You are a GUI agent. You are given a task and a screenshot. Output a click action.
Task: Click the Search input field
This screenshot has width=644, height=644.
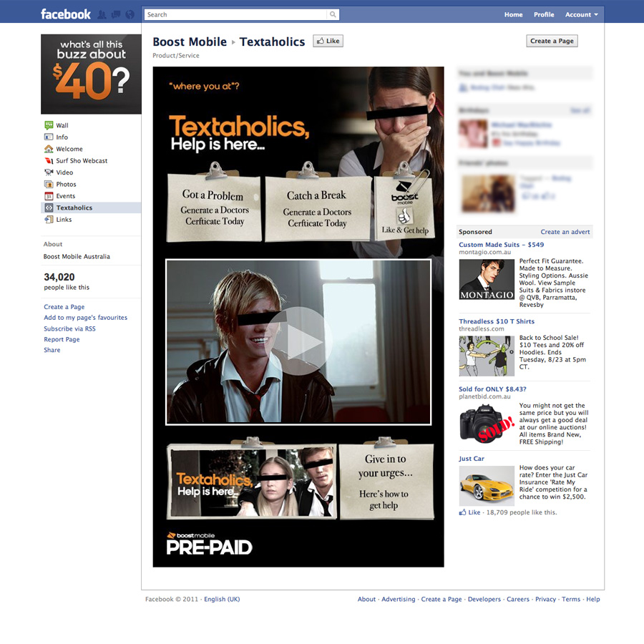coord(236,14)
